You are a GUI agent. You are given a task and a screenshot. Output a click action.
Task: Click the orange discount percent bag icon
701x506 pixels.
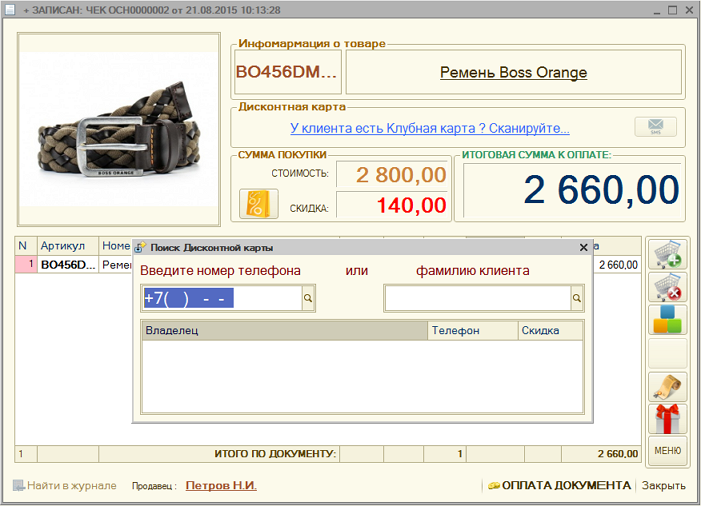tap(258, 204)
